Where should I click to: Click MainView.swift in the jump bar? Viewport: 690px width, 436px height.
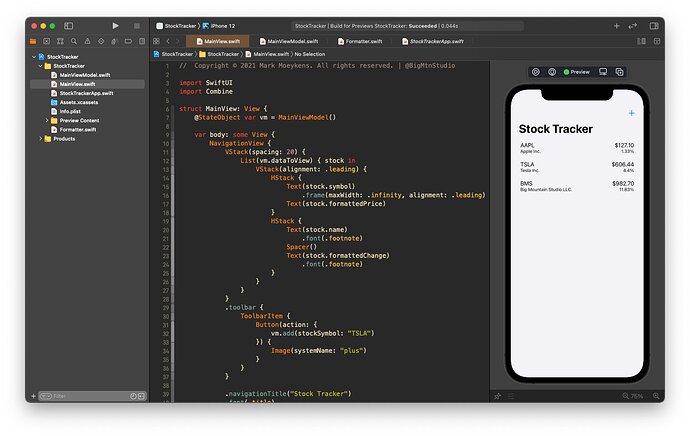[267, 54]
